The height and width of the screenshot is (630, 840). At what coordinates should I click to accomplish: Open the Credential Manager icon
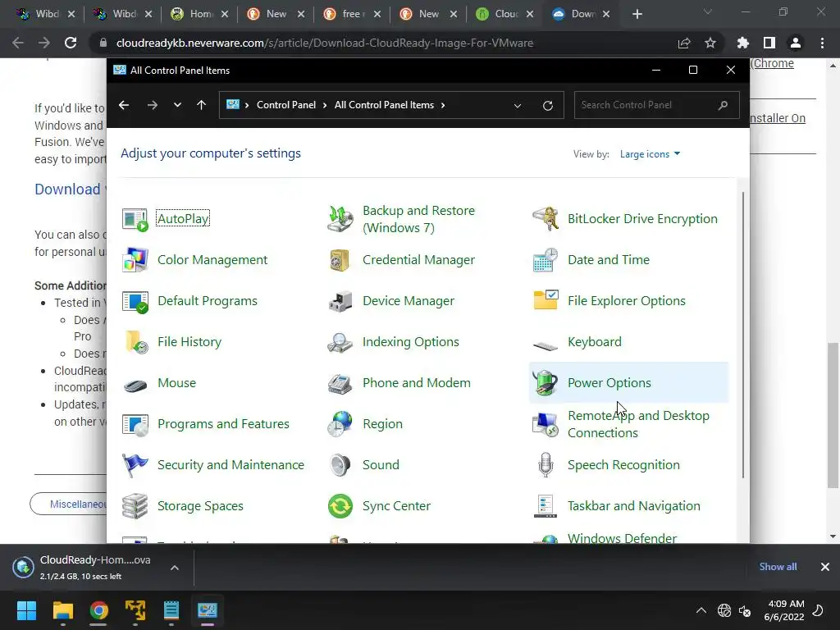click(x=340, y=260)
